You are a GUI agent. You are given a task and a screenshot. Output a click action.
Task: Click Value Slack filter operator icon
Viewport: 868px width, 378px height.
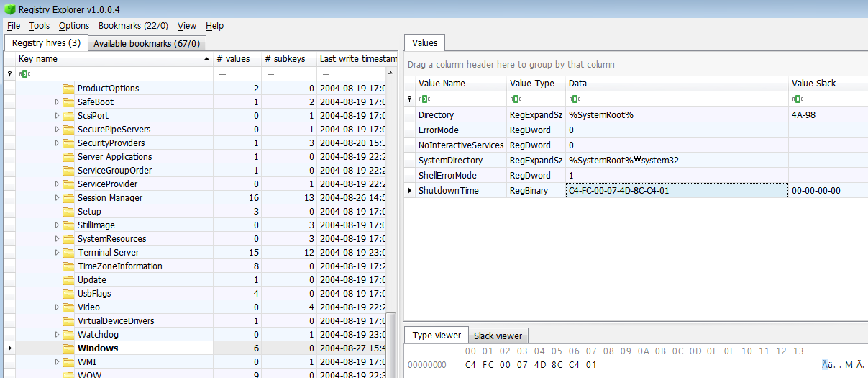pos(798,99)
